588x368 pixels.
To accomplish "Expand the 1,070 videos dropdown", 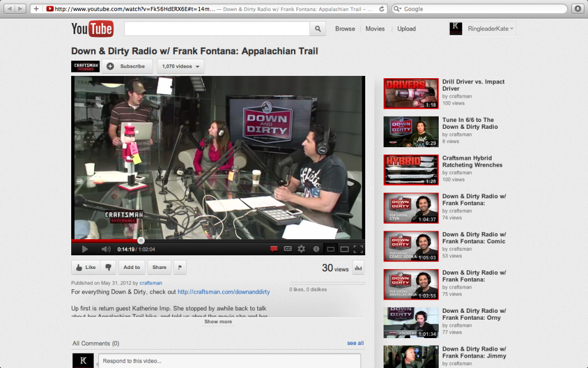I will (180, 66).
